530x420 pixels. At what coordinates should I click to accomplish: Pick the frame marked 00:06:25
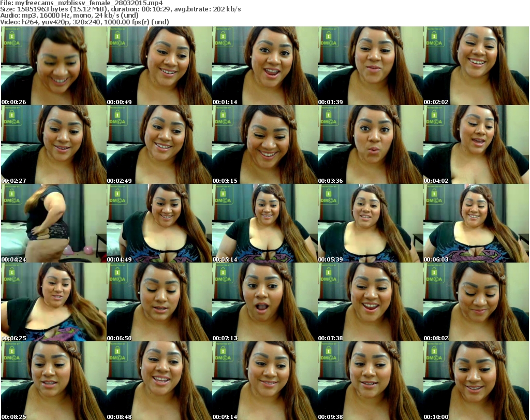tap(54, 302)
